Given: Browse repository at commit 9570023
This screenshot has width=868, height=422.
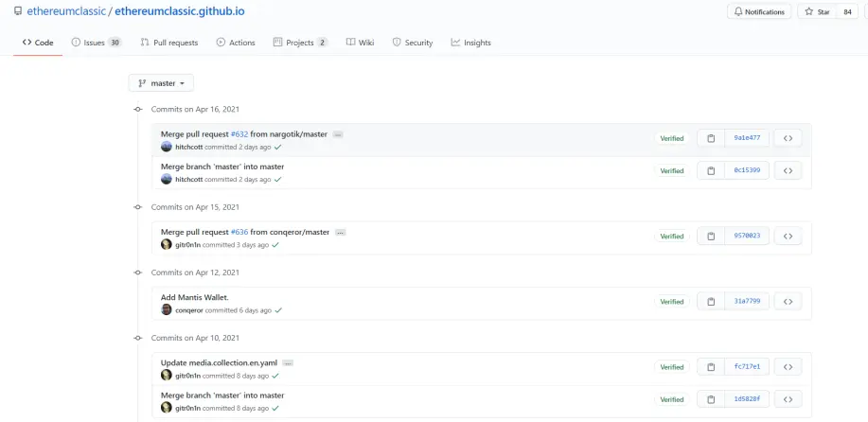Looking at the screenshot, I should point(788,237).
